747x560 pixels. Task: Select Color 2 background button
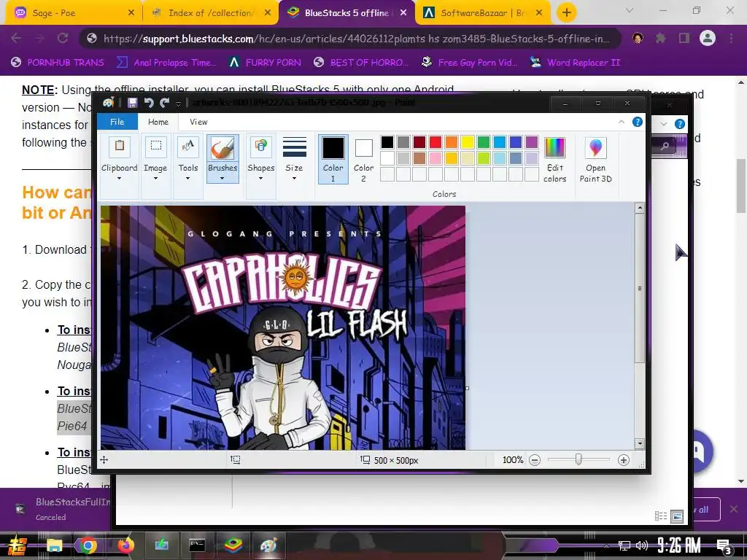point(363,159)
